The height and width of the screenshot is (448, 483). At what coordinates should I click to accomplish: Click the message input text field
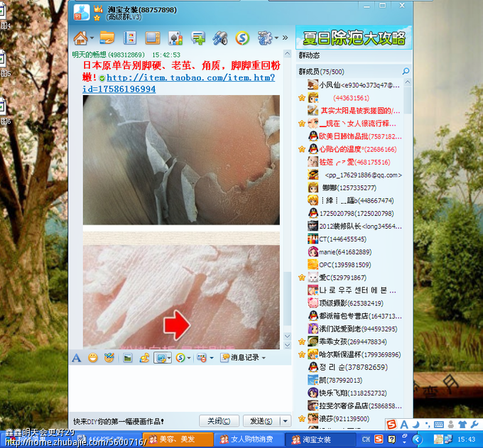[x=180, y=388]
